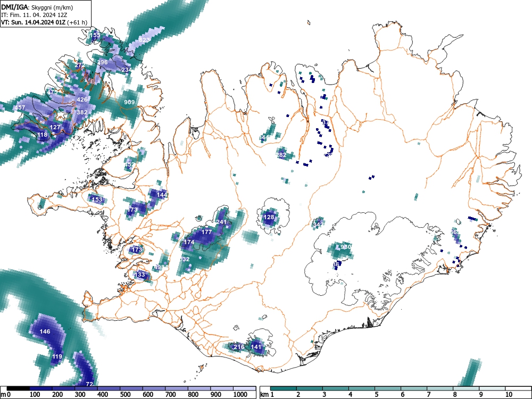
Task: Click the visibility value 146 over the sea
Action: (45, 331)
